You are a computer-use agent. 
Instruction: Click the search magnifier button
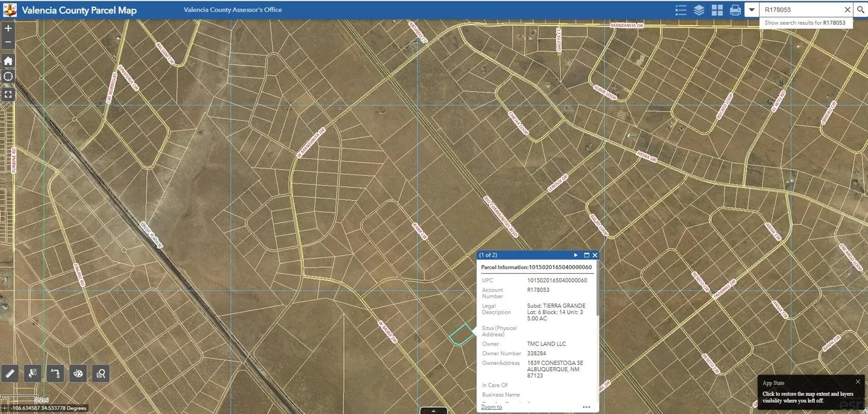[860, 10]
